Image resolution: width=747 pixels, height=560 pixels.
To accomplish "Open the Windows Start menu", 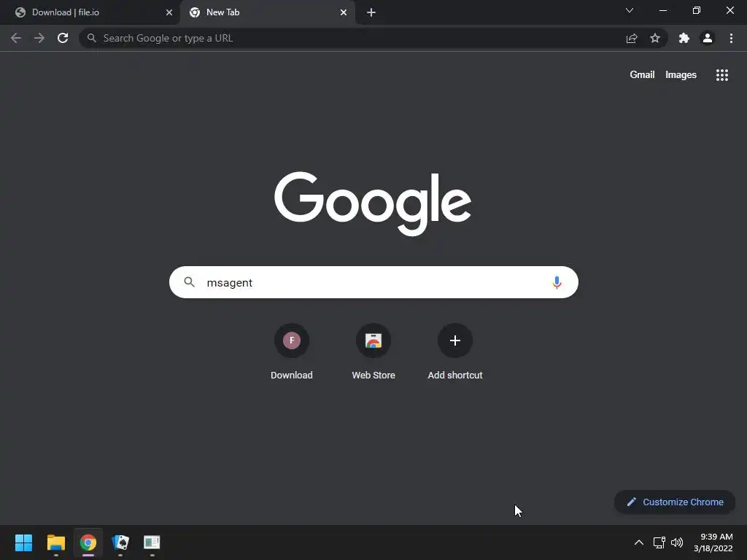I will 23,542.
